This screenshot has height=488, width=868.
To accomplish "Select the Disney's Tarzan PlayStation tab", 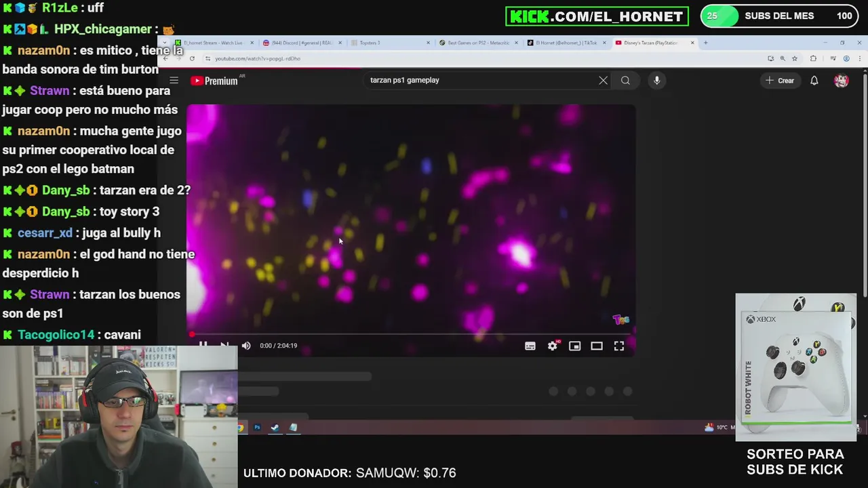I will coord(654,43).
